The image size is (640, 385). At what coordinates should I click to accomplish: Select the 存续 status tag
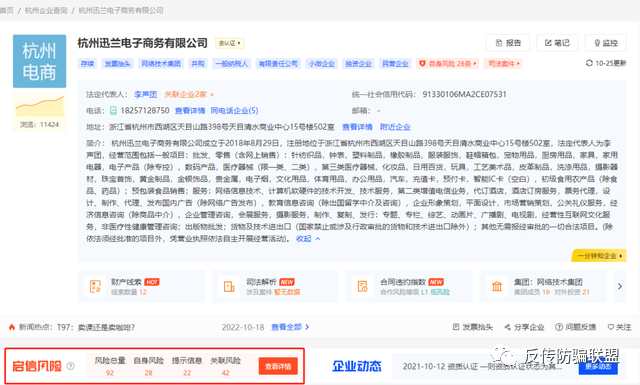pyautogui.click(x=87, y=64)
